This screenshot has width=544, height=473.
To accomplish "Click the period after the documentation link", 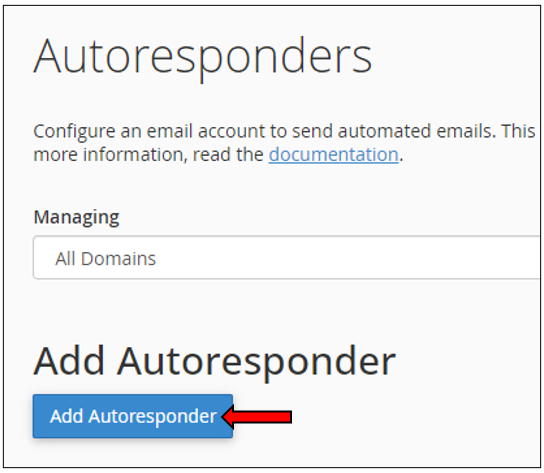I will pos(401,160).
